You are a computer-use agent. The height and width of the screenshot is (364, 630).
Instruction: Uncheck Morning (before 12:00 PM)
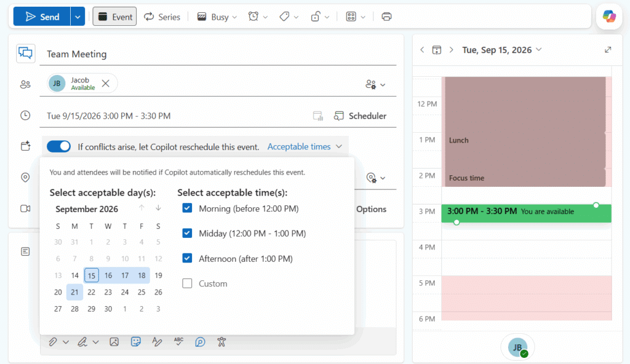click(x=187, y=208)
